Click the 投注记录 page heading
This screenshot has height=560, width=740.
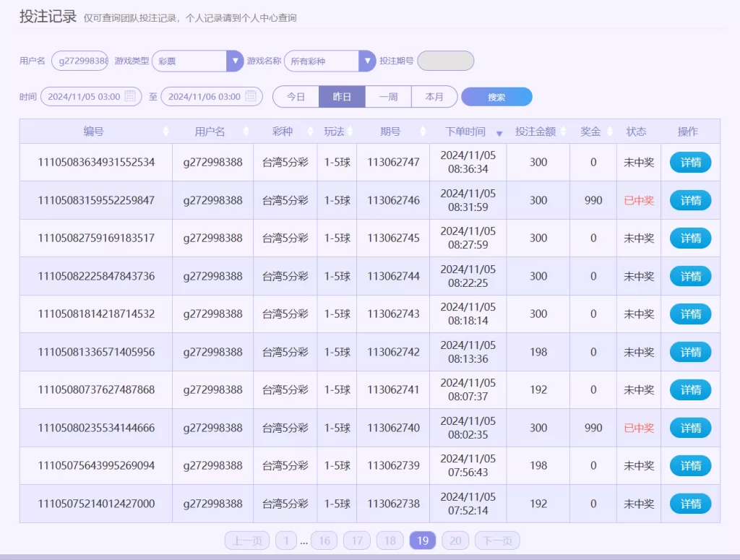tap(48, 17)
